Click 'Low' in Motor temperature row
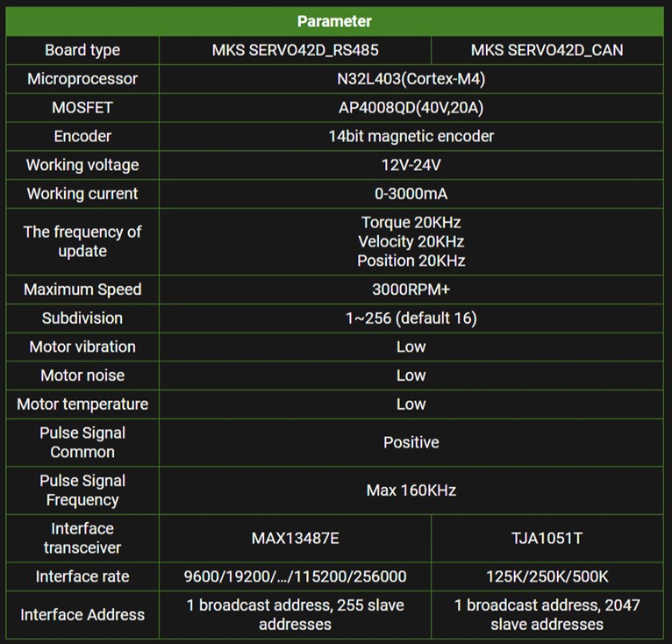Viewport: 672px width, 644px height. (x=411, y=404)
